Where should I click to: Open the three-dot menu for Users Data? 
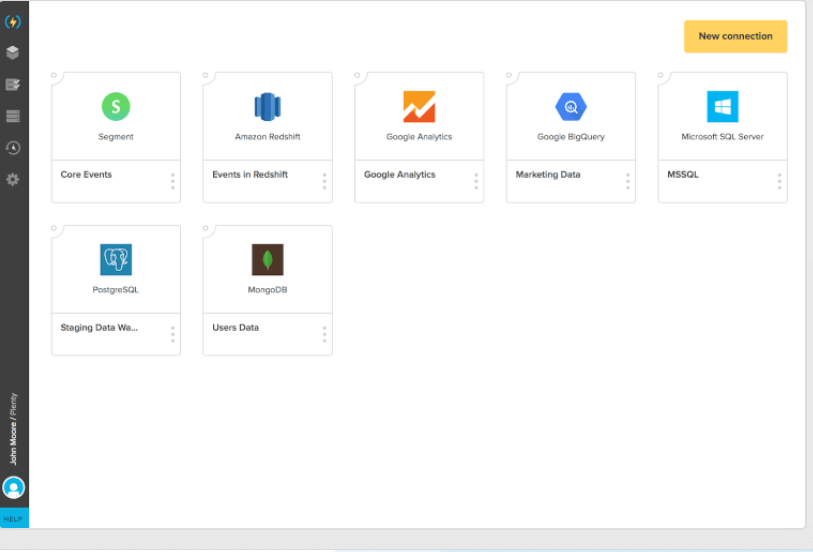pos(324,334)
